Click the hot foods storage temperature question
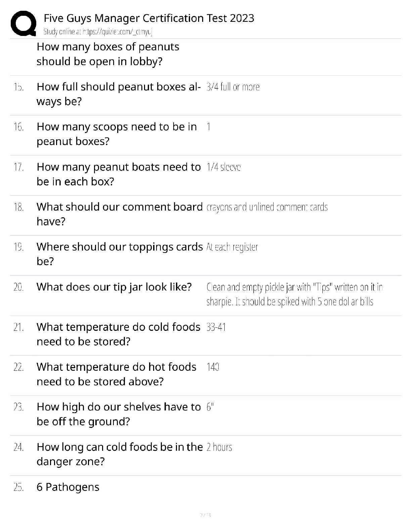The height and width of the screenshot is (532, 411). [116, 374]
